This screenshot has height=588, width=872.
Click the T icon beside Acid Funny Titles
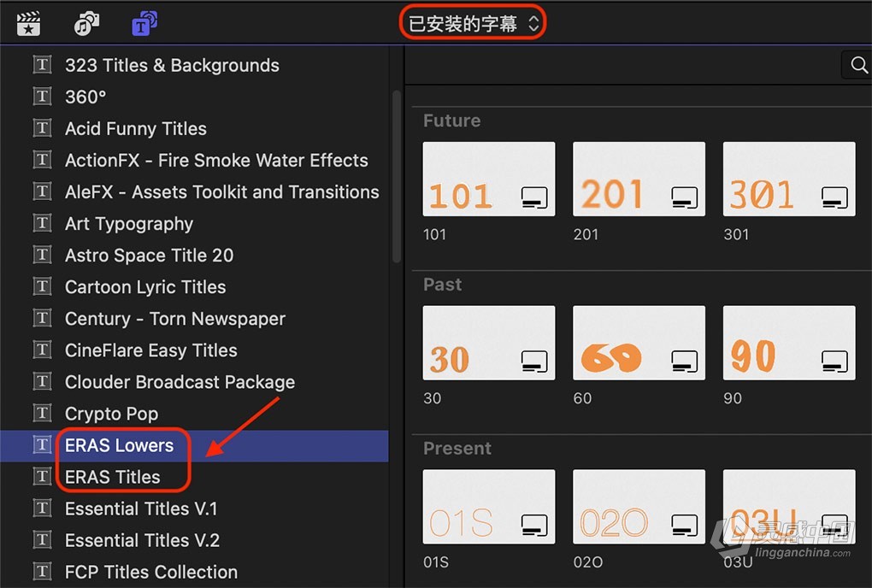pos(42,128)
